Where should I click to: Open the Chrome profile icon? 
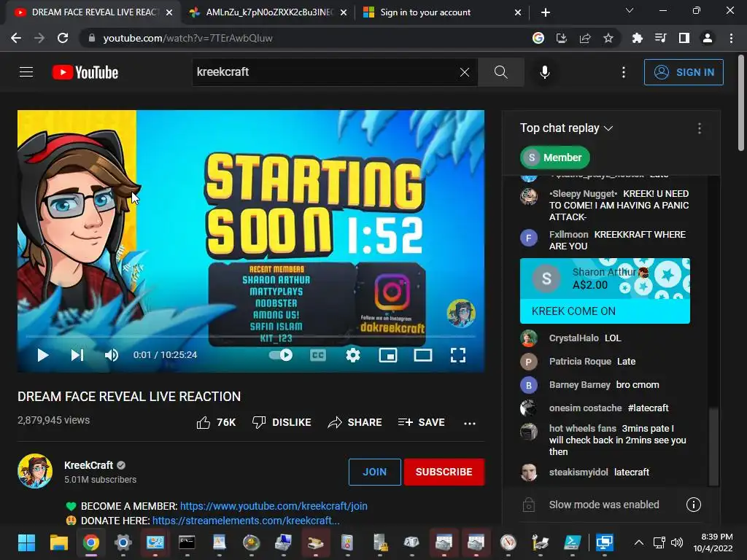[x=708, y=38]
